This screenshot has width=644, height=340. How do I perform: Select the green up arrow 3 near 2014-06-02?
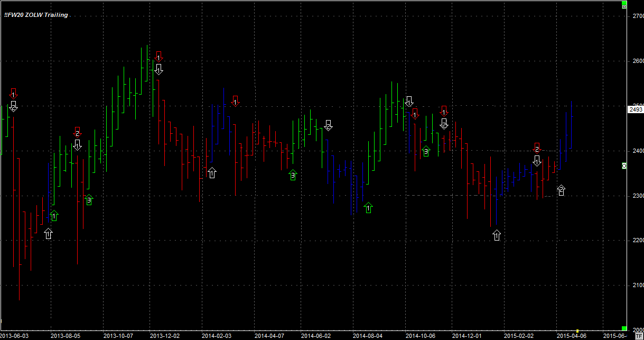[x=293, y=175]
